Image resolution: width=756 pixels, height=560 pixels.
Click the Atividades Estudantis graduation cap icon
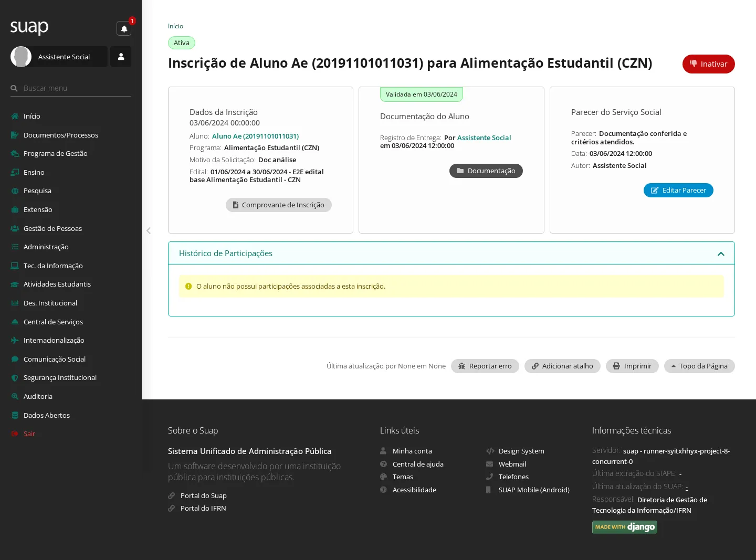click(15, 284)
